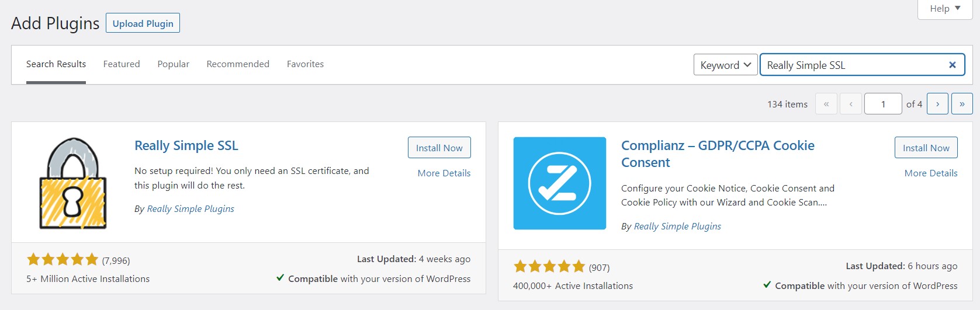Click the Upload Plugin button
This screenshot has height=310, width=980.
143,23
